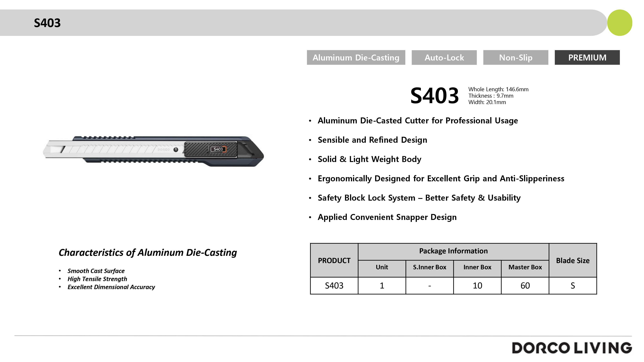
Task: Click the Non-Slip tag
Action: [x=516, y=57]
